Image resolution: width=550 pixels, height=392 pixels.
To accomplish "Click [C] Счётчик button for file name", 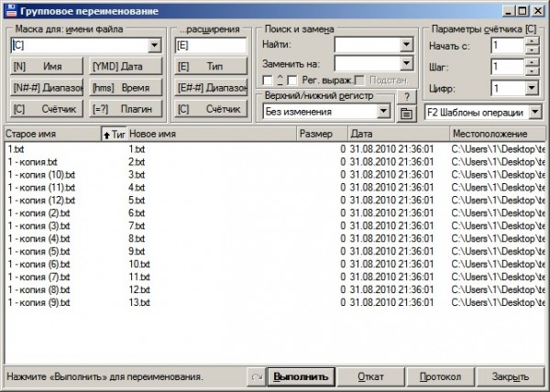I will click(x=47, y=109).
